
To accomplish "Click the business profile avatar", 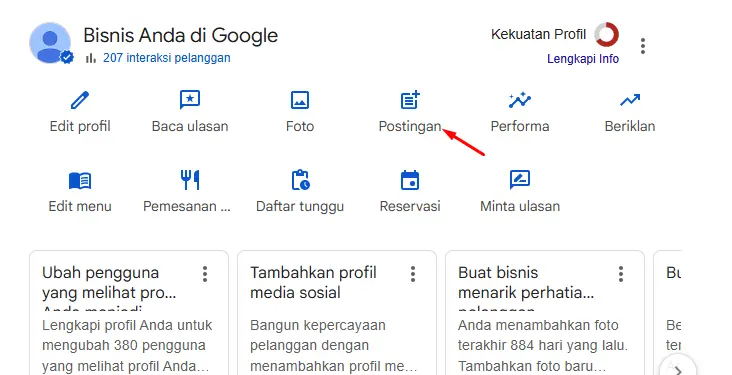I will [50, 43].
